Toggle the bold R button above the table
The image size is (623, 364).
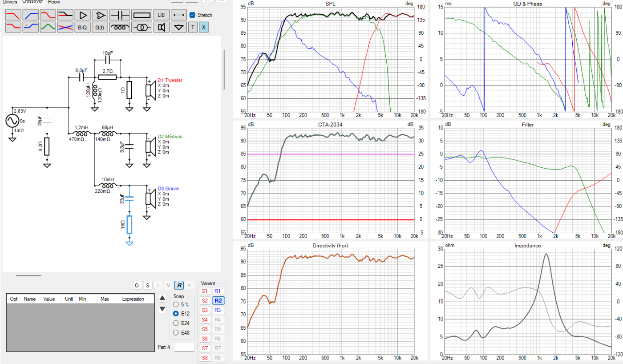[178, 285]
